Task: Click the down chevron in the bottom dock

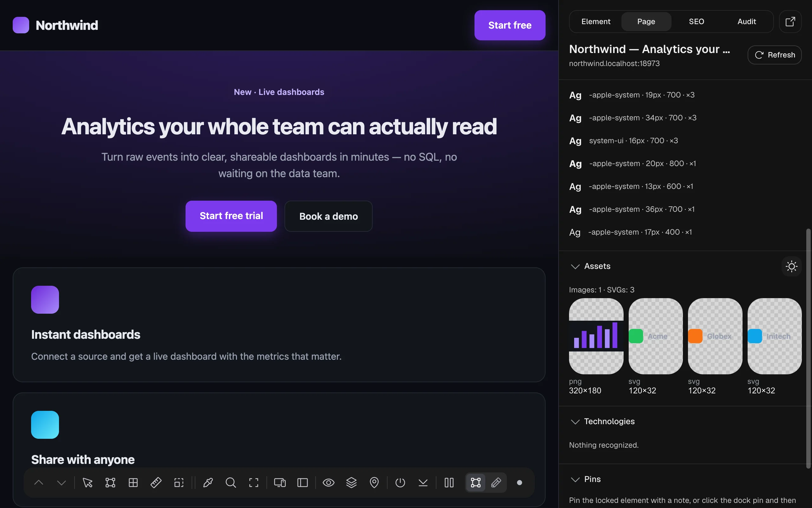Action: pyautogui.click(x=62, y=483)
